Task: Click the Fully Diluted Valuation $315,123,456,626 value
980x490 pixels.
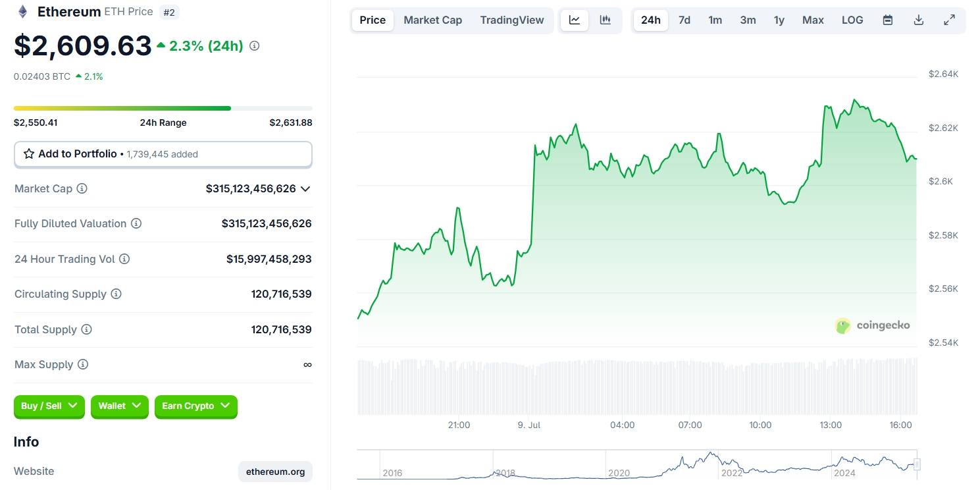Action: point(267,223)
